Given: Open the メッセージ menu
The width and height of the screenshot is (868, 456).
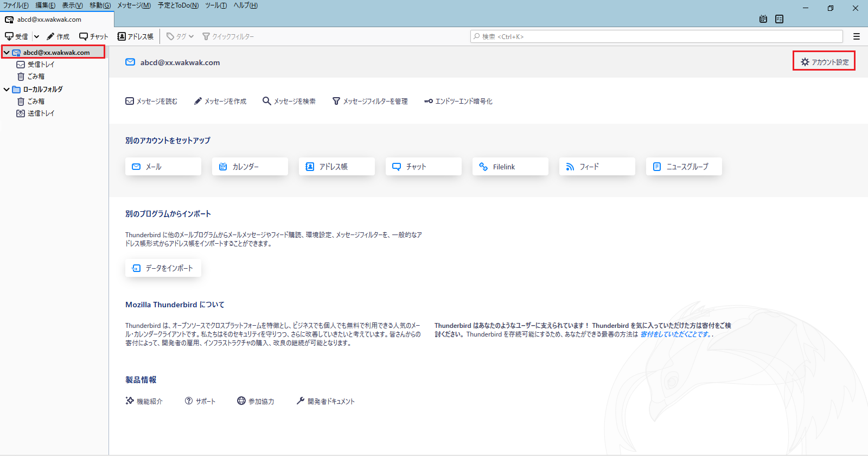Looking at the screenshot, I should [134, 5].
